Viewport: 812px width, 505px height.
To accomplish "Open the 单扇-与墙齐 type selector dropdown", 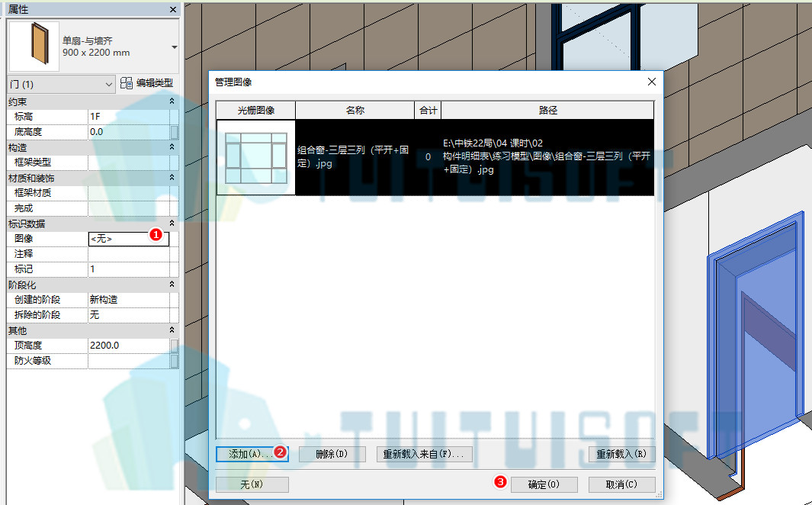I will [x=174, y=47].
